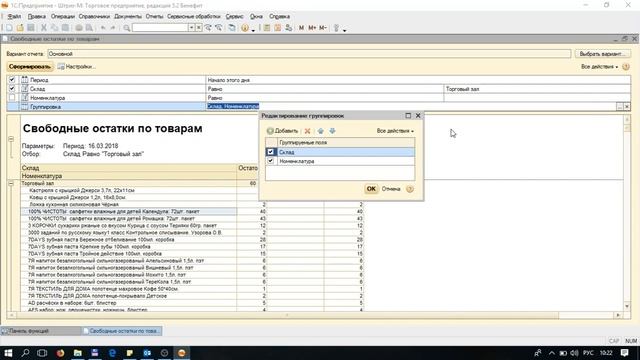This screenshot has height=360, width=640.
Task: Open Все действия dropdown of report form
Action: click(599, 67)
